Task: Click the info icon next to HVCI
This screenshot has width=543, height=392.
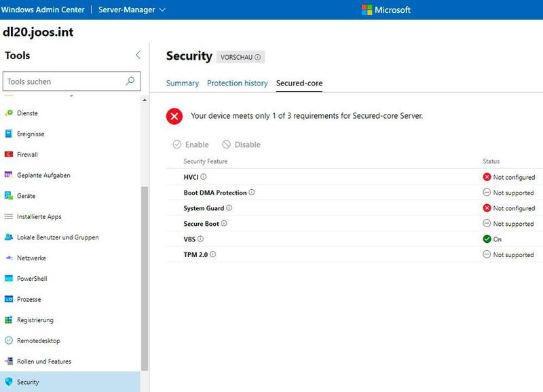Action: (x=204, y=176)
